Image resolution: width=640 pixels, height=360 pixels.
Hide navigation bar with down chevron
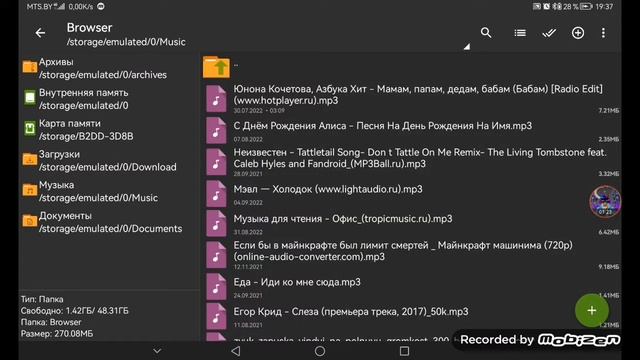[157, 351]
